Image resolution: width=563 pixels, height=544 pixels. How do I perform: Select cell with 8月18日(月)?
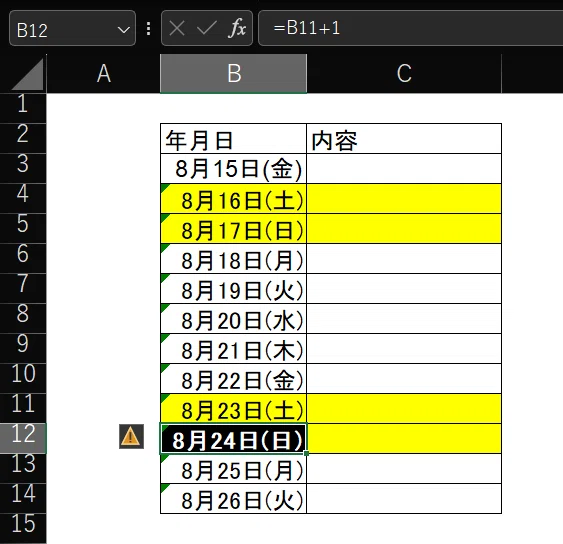[233, 259]
